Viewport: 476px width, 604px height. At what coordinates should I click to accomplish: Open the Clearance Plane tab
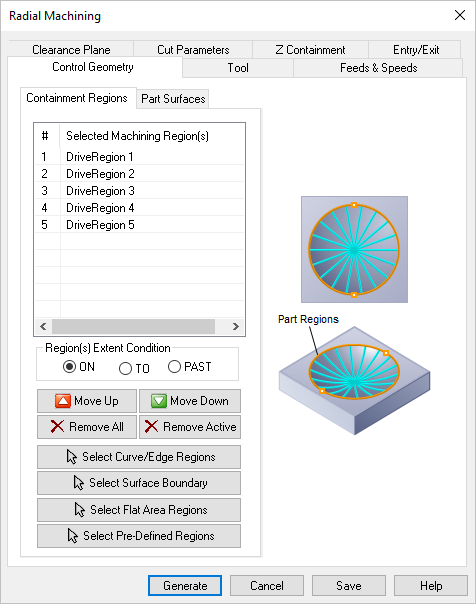tap(71, 50)
